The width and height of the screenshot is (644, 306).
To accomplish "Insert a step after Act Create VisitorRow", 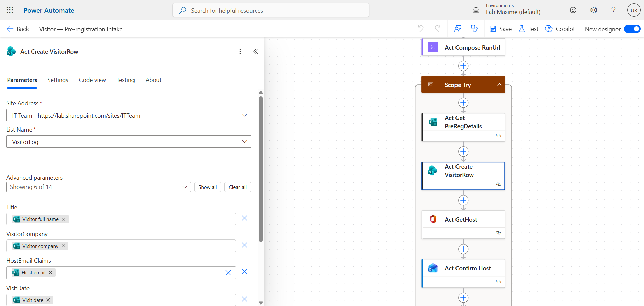I will click(463, 200).
